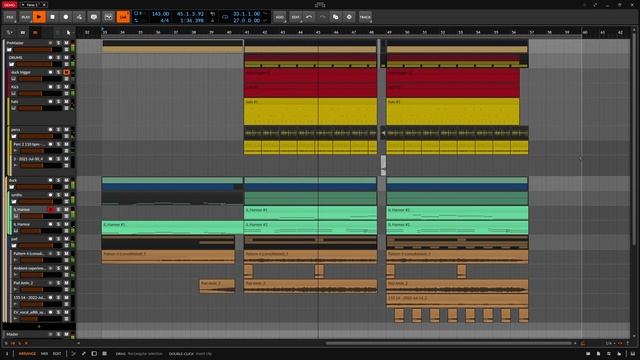
Task: Switch to the ARRANGE view tab
Action: 27,353
